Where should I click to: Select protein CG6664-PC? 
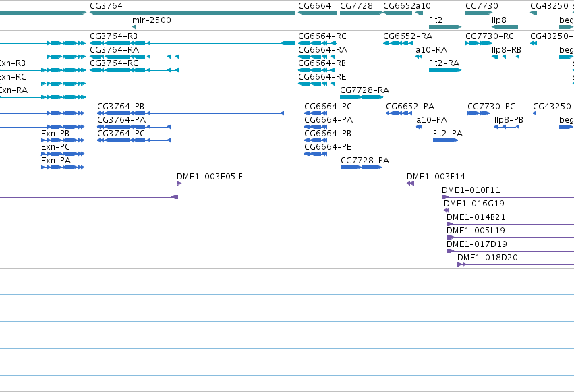pyautogui.click(x=316, y=113)
